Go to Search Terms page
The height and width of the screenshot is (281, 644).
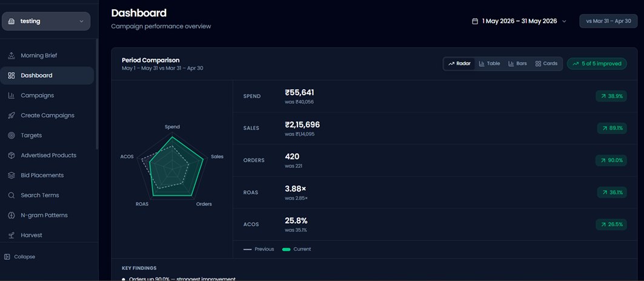coord(47,195)
